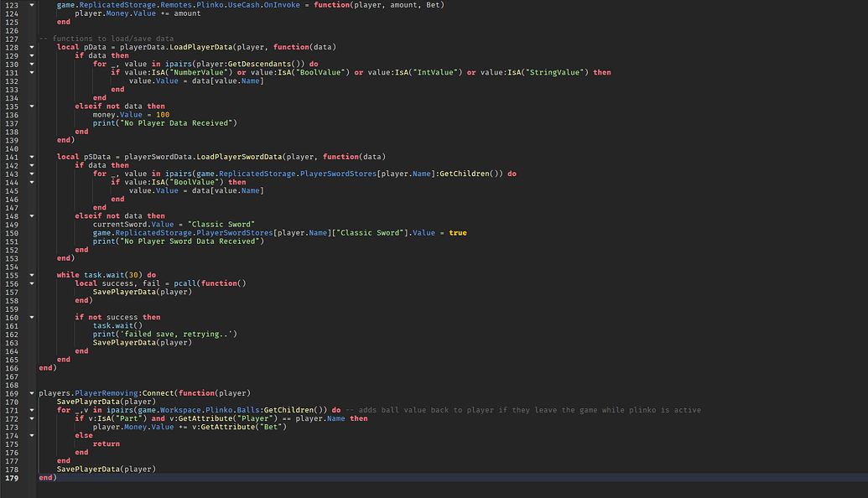Collapse the OnInvoke function on line 123
Viewport: 868px width, 498px height.
tap(30, 4)
